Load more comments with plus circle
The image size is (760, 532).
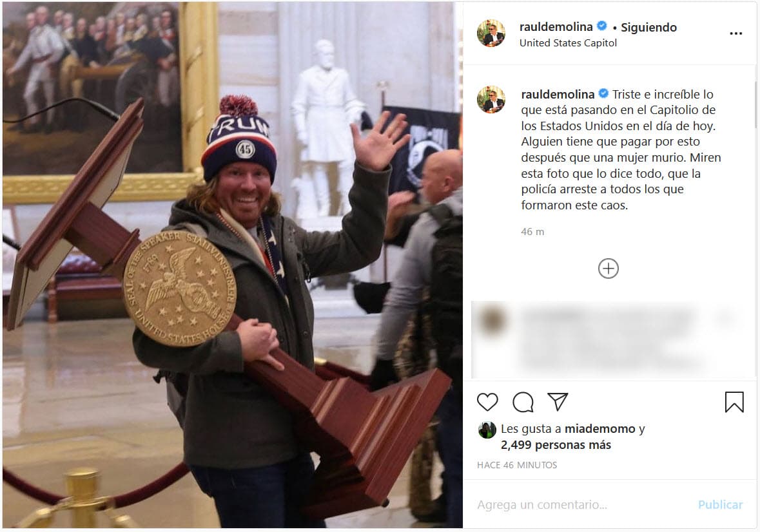click(x=609, y=268)
